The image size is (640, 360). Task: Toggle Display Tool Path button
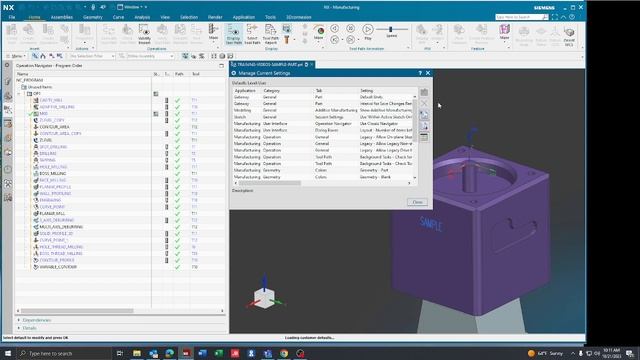click(x=233, y=34)
